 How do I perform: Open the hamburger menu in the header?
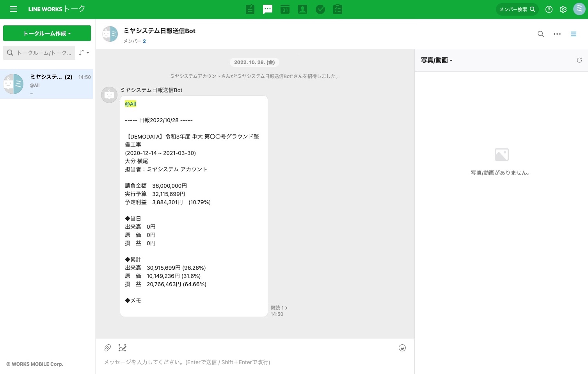[13, 9]
